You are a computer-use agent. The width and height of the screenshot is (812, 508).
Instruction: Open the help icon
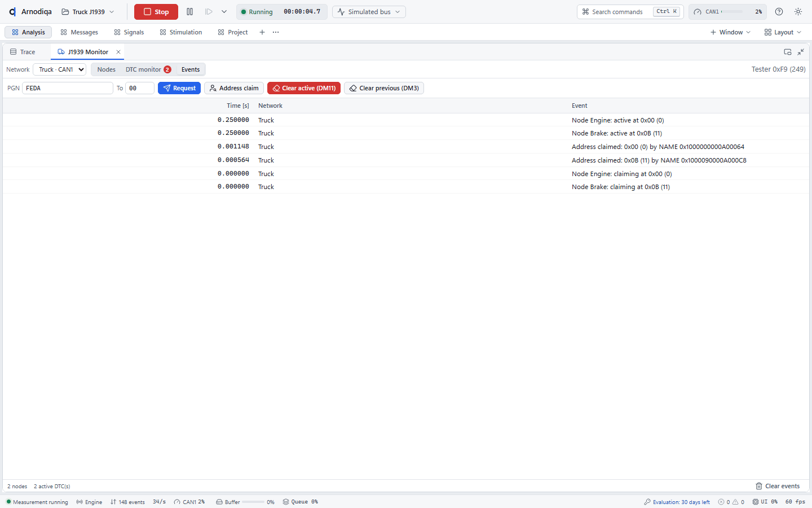click(x=779, y=12)
